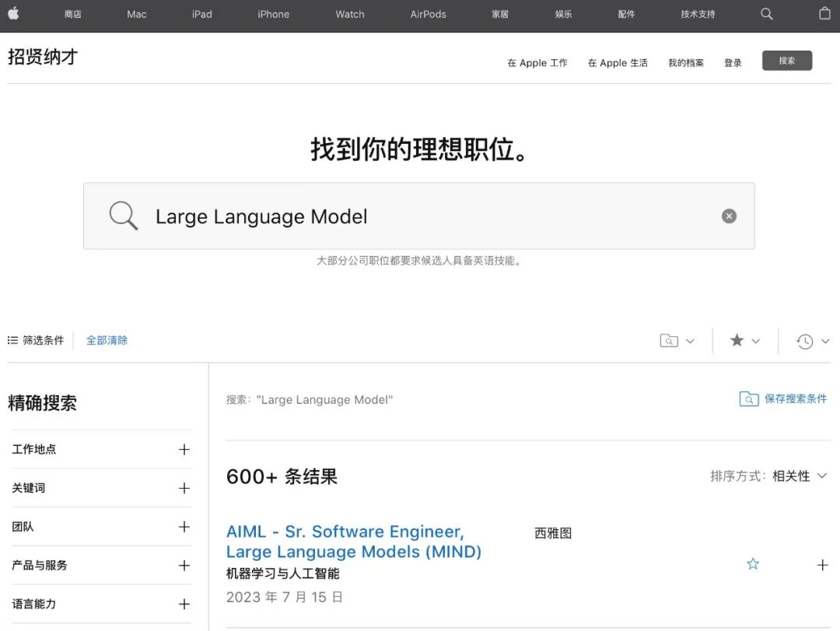This screenshot has width=840, height=631.
Task: Open the shopping bag icon
Action: [824, 14]
